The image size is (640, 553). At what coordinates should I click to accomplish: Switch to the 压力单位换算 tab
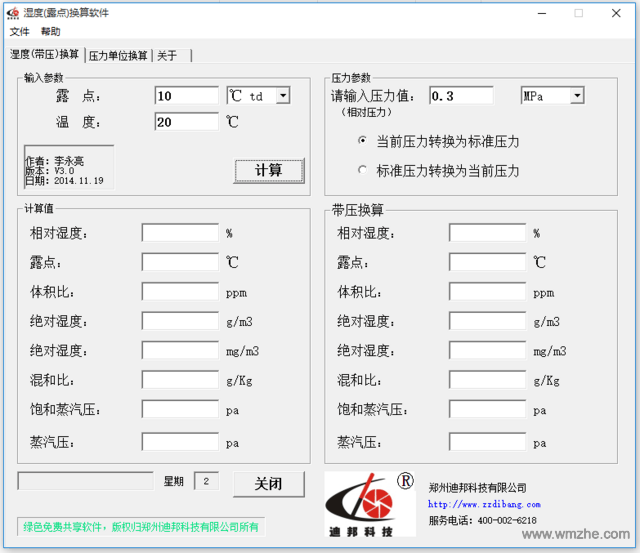pos(118,56)
